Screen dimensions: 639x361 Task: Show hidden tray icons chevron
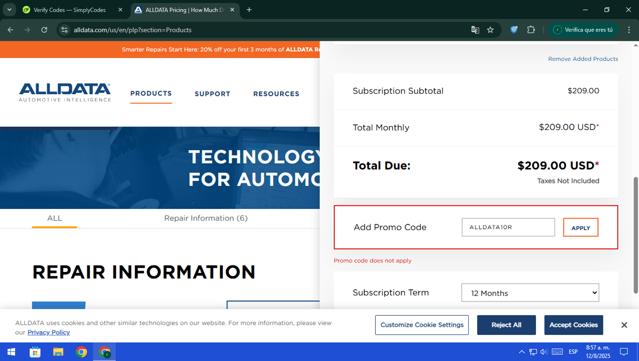[522, 352]
